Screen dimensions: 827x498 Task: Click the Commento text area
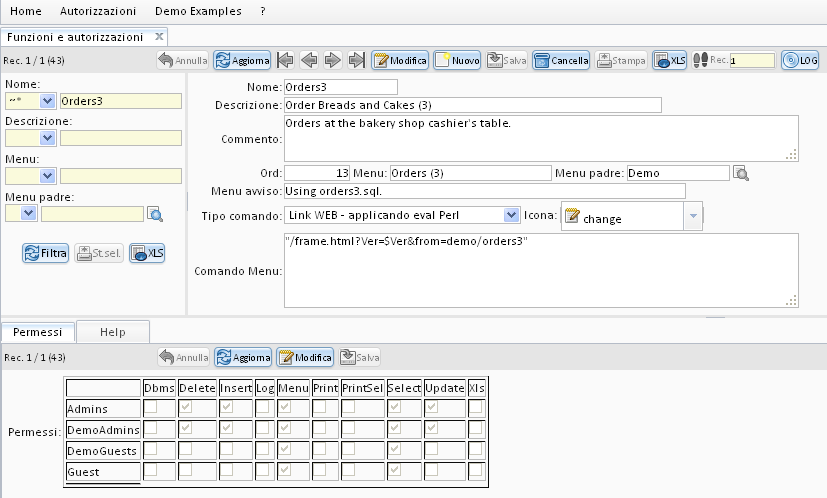541,139
